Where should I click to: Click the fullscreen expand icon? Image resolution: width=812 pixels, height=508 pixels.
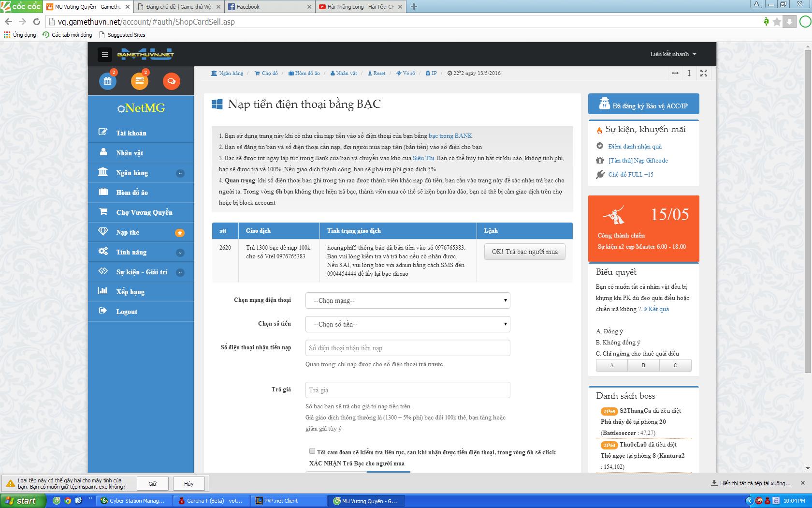[x=704, y=73]
